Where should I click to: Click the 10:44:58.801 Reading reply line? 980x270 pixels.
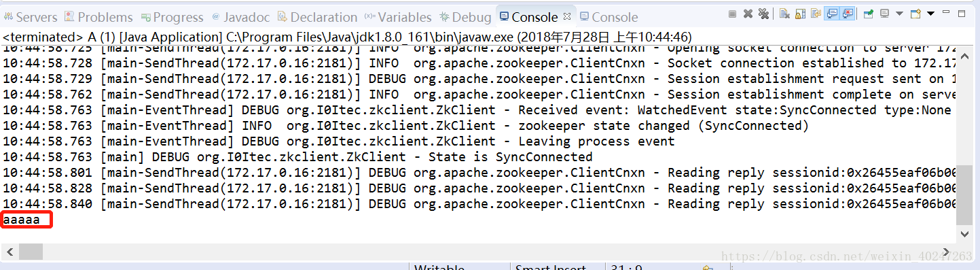tap(479, 173)
